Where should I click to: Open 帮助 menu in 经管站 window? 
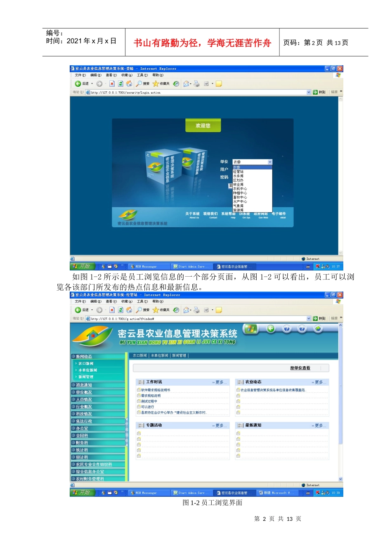tap(158, 301)
